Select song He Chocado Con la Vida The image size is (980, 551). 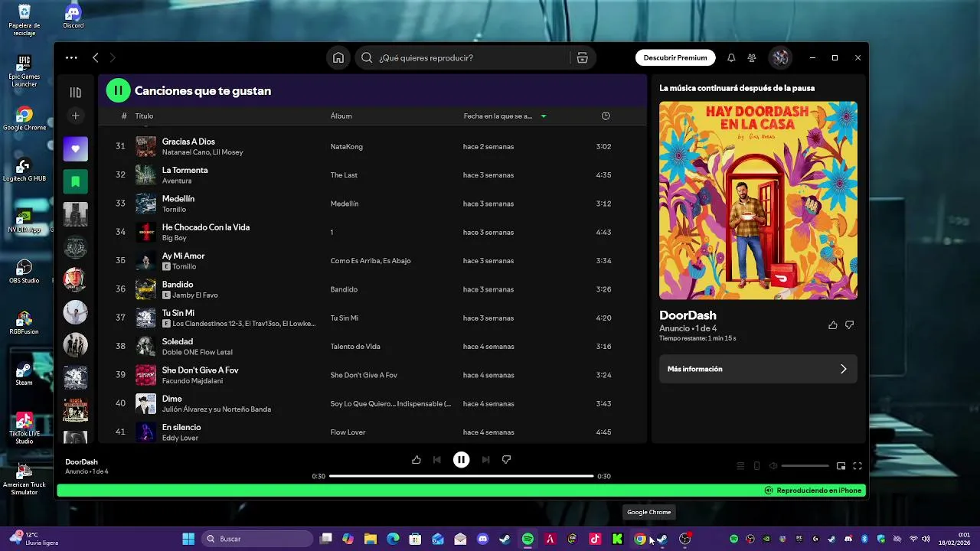(x=205, y=227)
